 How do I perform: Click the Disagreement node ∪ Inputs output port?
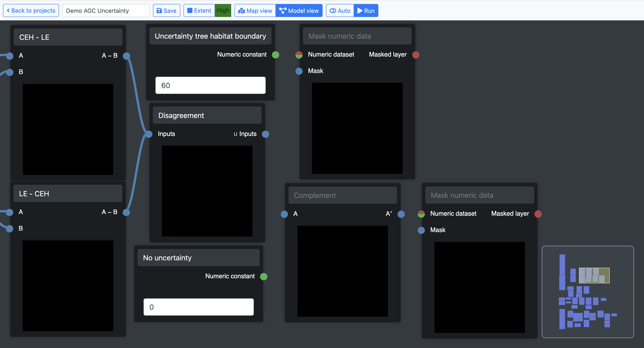click(265, 134)
